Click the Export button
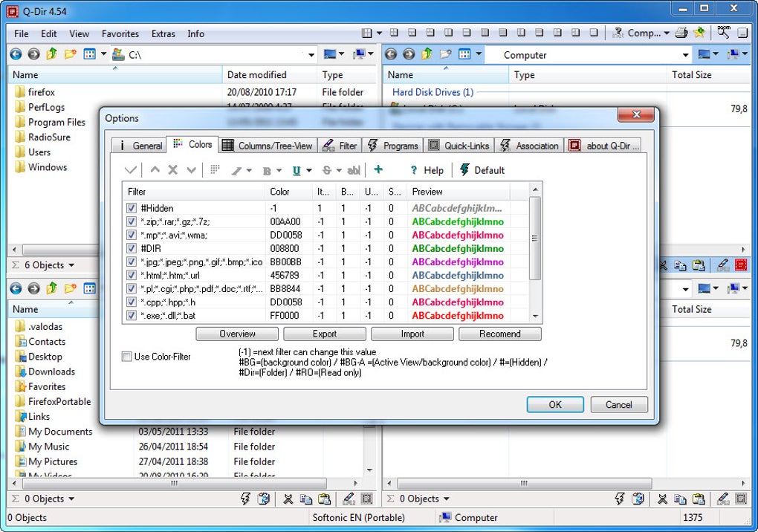The height and width of the screenshot is (532, 758). click(x=324, y=334)
